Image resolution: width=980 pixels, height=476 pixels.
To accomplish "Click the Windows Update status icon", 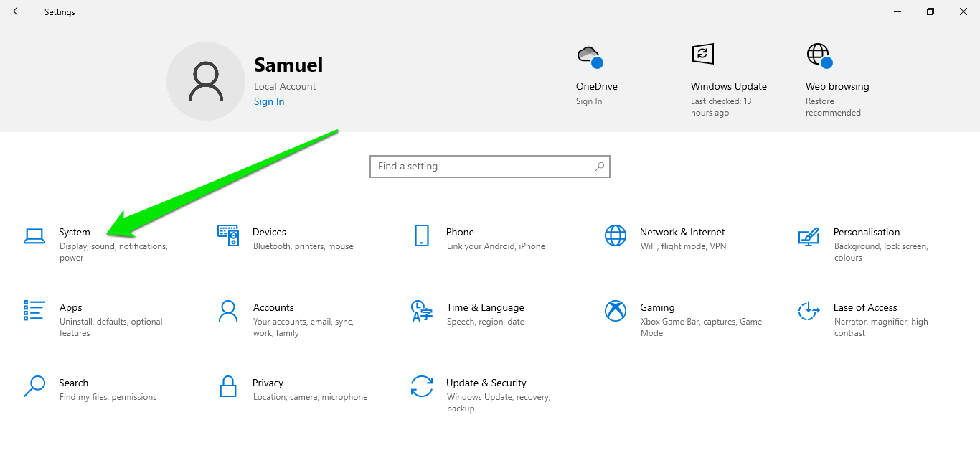I will (702, 54).
